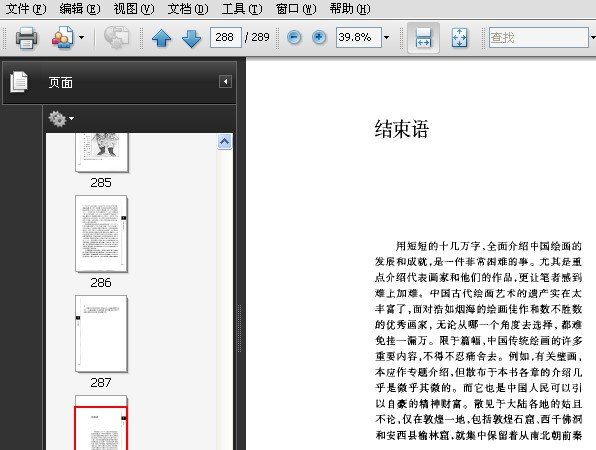This screenshot has height=450, width=596.
Task: Select page 286 thumbnail
Action: (101, 234)
